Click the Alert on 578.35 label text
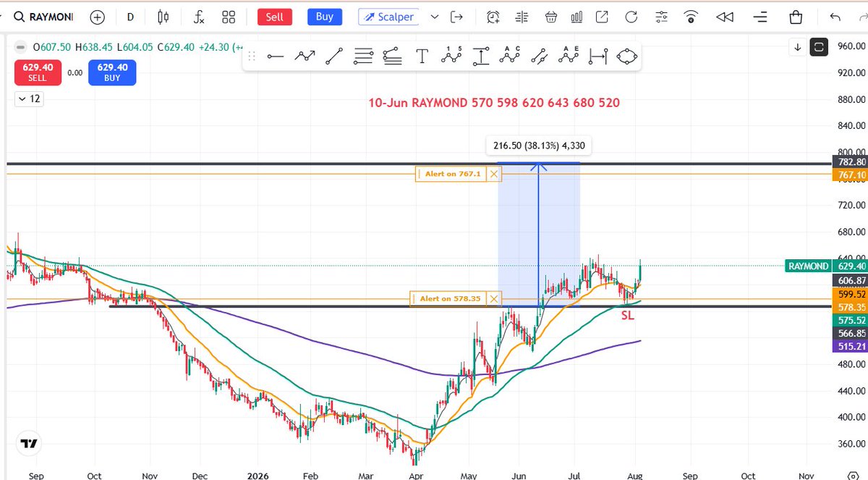The width and height of the screenshot is (868, 480). tap(451, 298)
